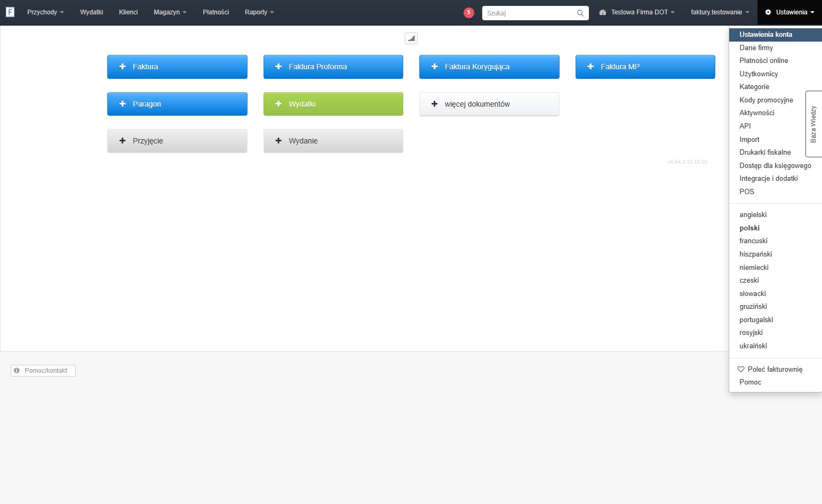Open Kody promocyjne entry
822x504 pixels.
pyautogui.click(x=767, y=100)
